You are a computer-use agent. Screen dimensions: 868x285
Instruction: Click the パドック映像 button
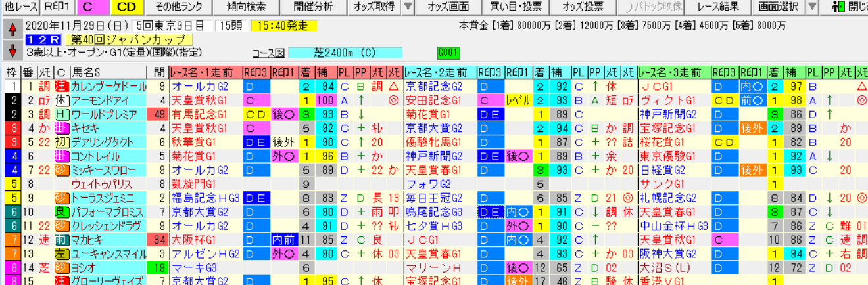(652, 7)
